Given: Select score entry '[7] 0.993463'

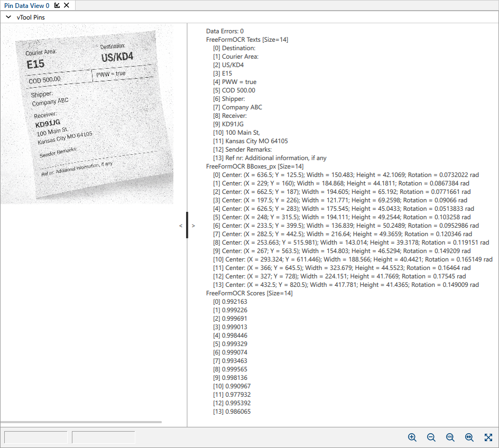Looking at the screenshot, I should pyautogui.click(x=230, y=360).
